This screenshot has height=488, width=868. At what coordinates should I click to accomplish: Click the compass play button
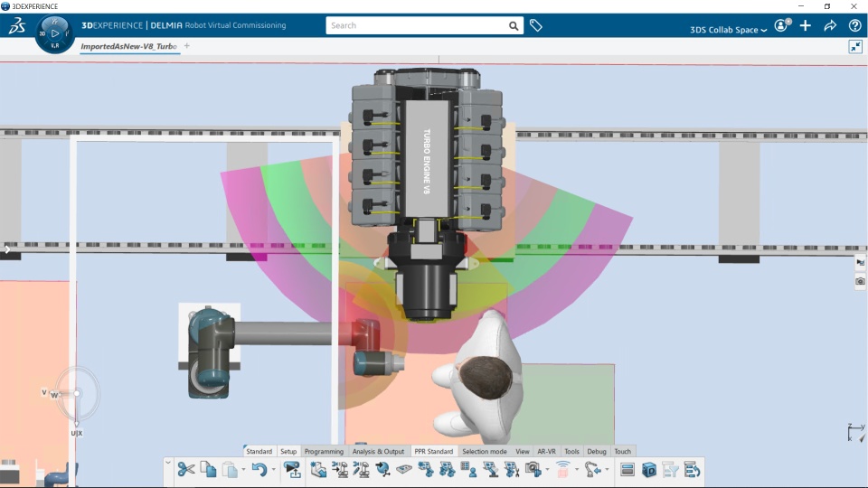(55, 33)
